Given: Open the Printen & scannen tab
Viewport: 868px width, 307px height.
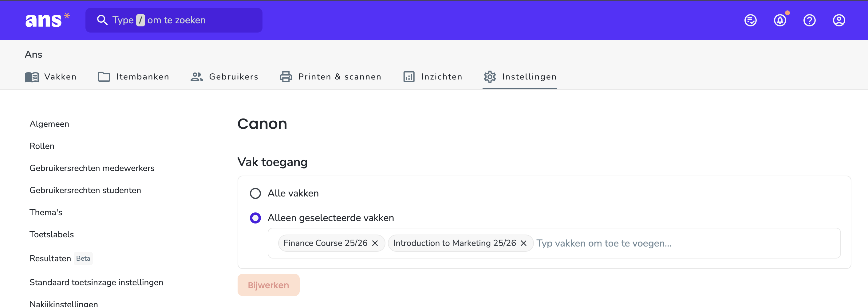Looking at the screenshot, I should click(x=330, y=77).
